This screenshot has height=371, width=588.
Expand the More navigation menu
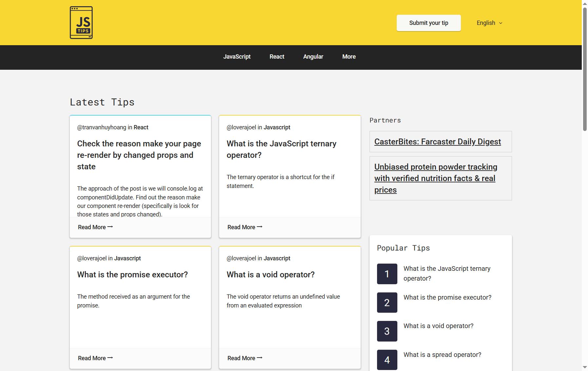pyautogui.click(x=349, y=57)
